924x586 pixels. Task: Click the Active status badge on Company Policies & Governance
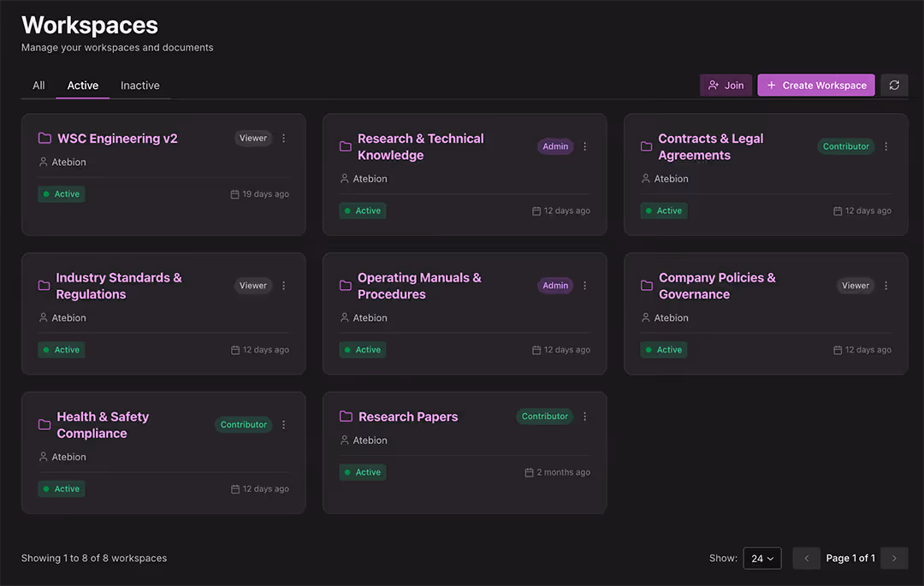coord(663,349)
